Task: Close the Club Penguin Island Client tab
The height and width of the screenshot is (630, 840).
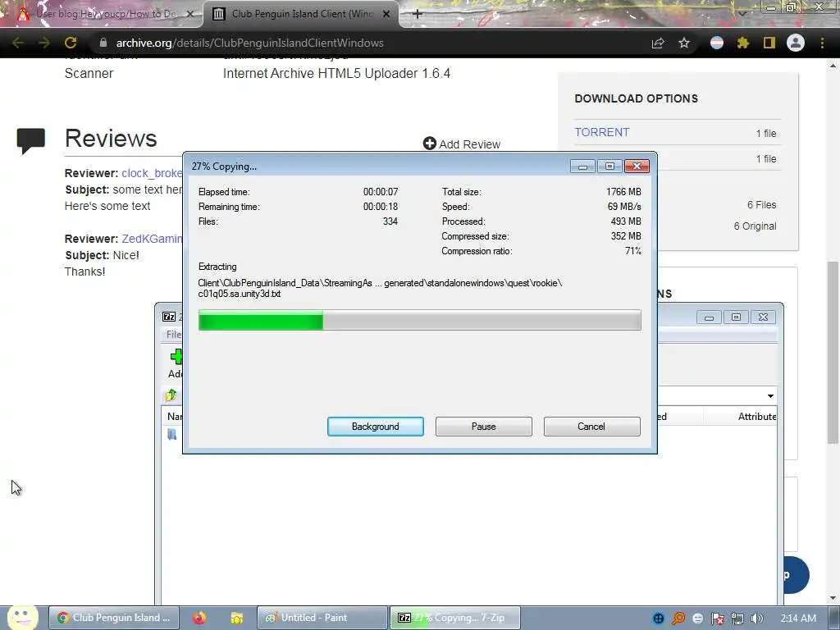Action: point(386,14)
